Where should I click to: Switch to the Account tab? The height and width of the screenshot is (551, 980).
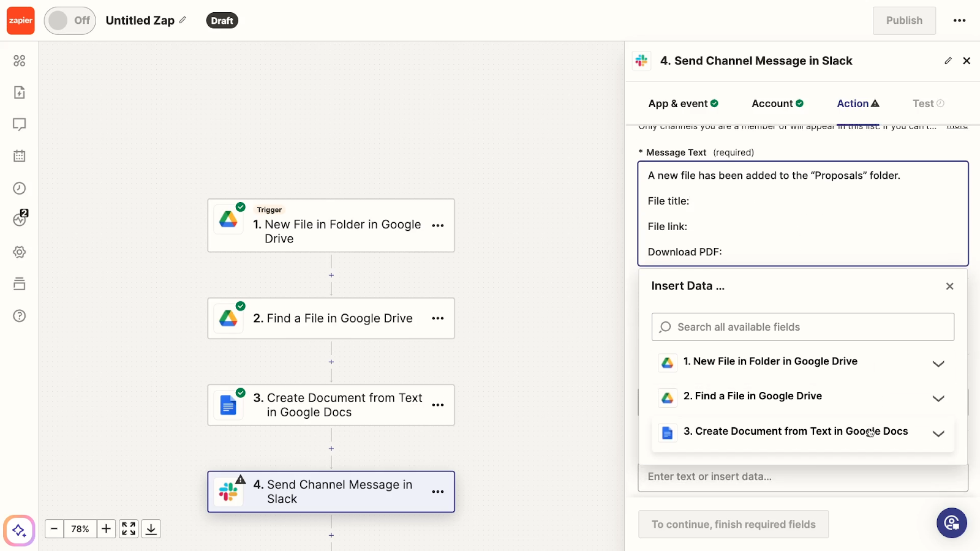point(777,103)
